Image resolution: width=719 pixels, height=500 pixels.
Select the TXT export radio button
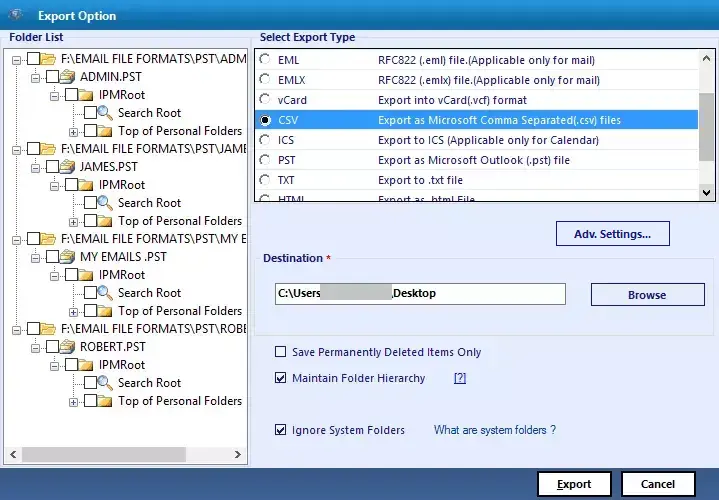pyautogui.click(x=265, y=179)
